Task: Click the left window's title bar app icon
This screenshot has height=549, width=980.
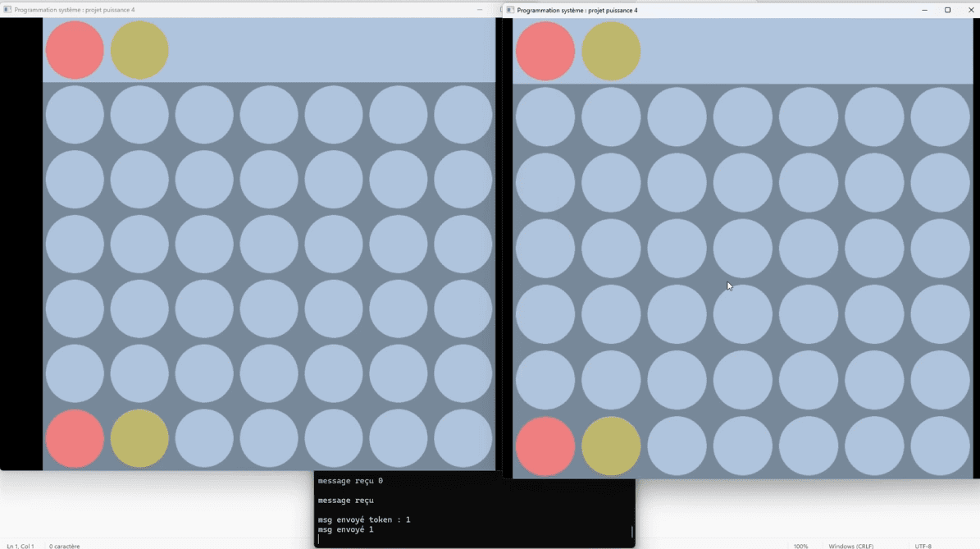Action: [7, 10]
